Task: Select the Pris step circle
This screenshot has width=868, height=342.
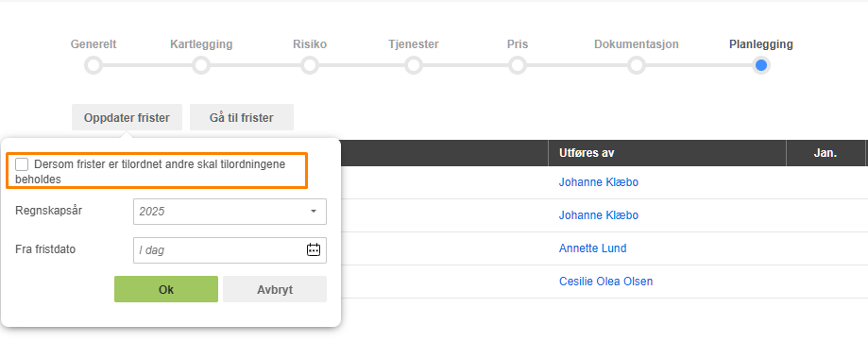Action: [518, 66]
